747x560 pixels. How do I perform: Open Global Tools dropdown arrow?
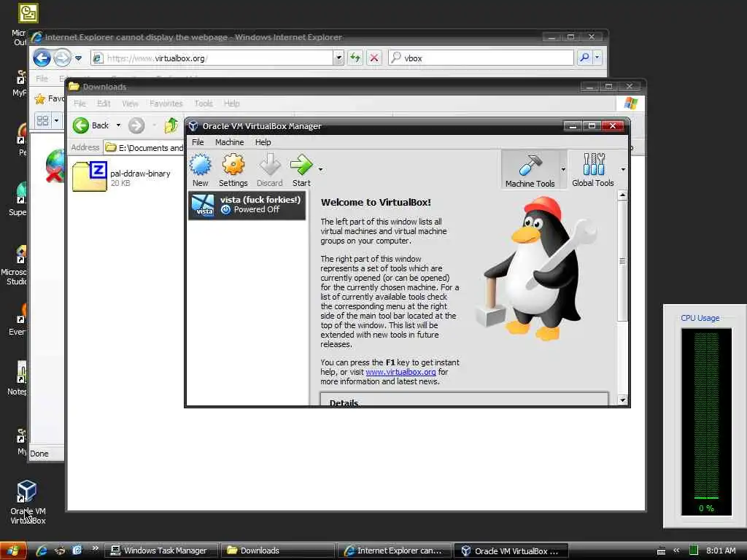(623, 169)
